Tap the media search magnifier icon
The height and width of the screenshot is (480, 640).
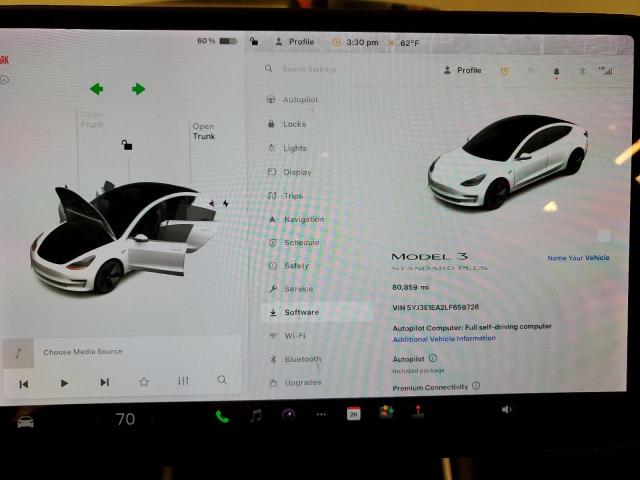[222, 380]
